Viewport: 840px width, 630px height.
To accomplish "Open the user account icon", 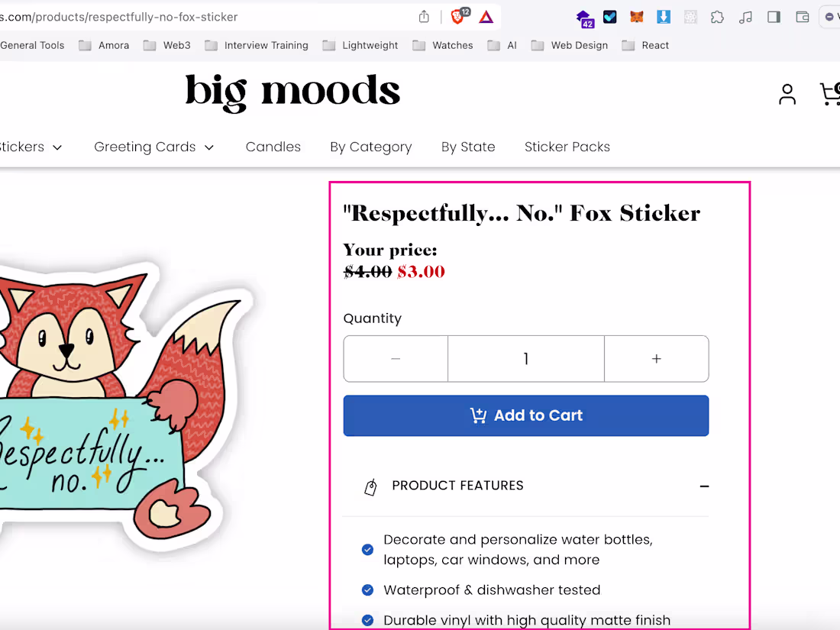I will [x=787, y=94].
